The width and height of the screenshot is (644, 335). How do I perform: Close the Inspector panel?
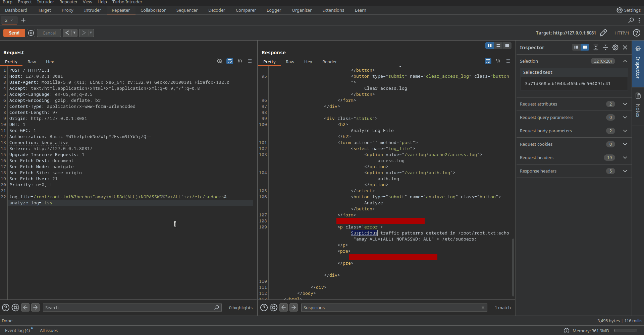point(625,47)
